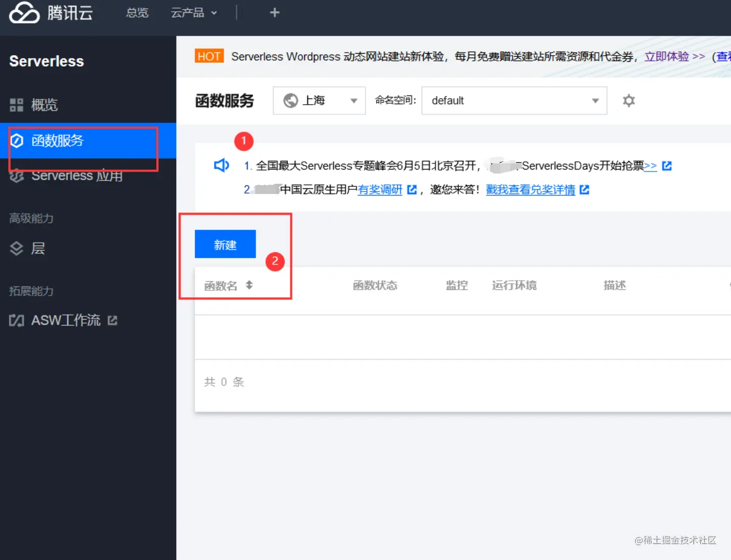Open the 戳我查看兑奖详情 link
The width and height of the screenshot is (731, 560).
(530, 190)
